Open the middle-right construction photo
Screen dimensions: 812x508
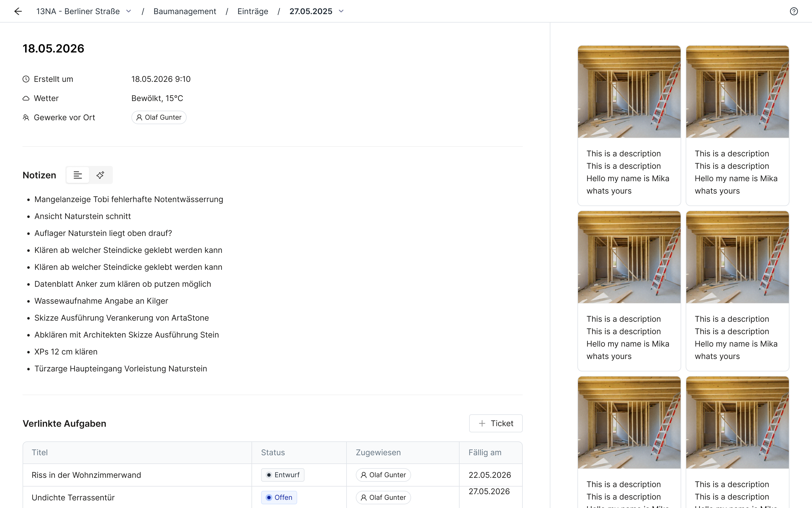(737, 257)
